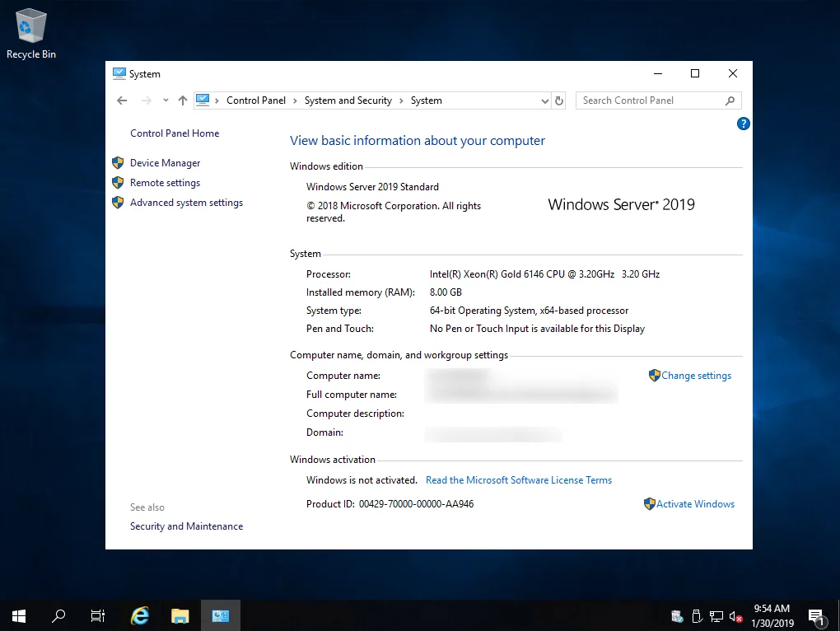Select Control Panel in the breadcrumb path
Screen dimensions: 840x631
pyautogui.click(x=257, y=100)
